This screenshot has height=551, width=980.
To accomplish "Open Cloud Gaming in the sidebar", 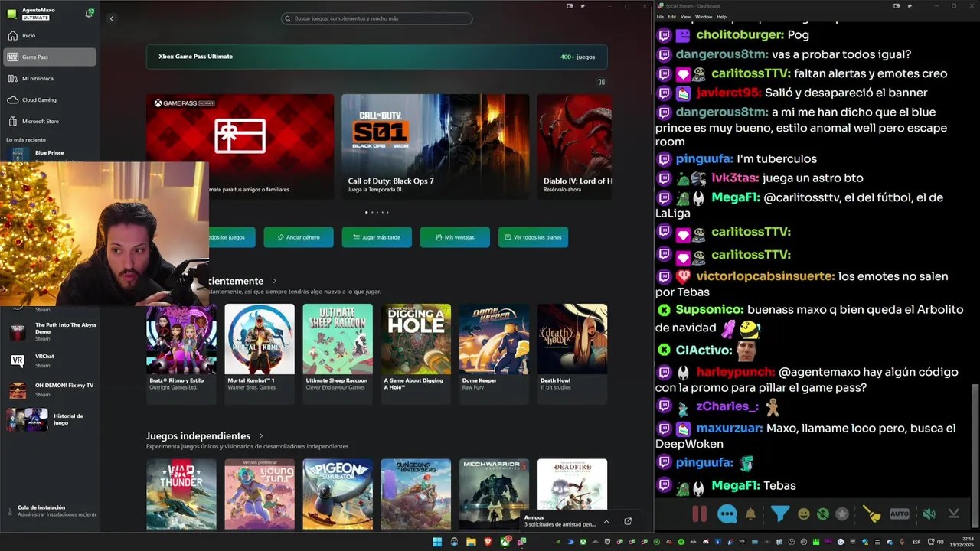I will (x=50, y=99).
